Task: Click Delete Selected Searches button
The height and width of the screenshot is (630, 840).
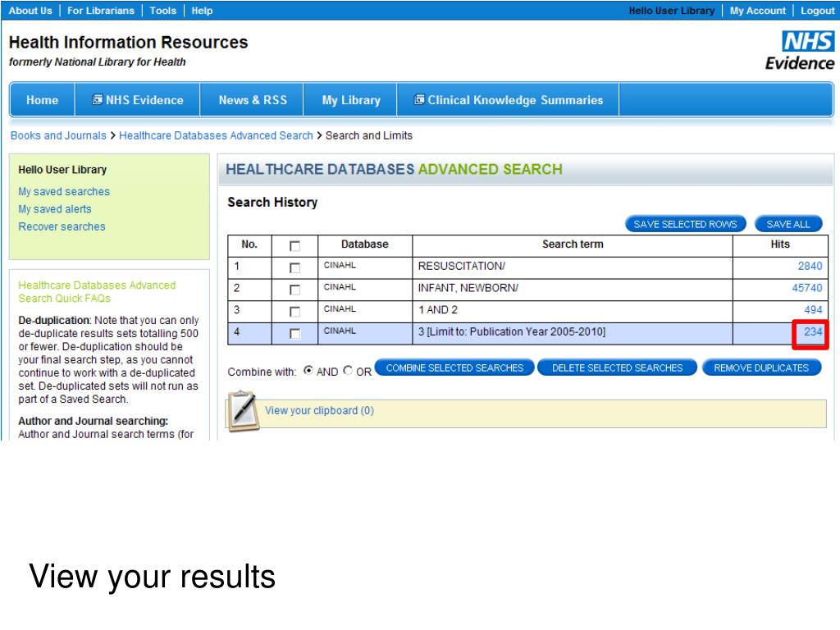Action: (x=617, y=368)
